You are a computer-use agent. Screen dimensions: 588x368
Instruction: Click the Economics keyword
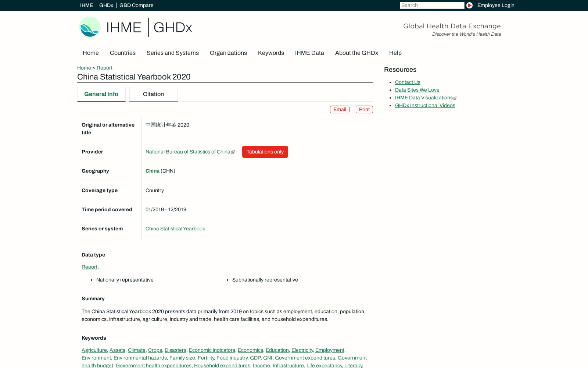coord(250,350)
